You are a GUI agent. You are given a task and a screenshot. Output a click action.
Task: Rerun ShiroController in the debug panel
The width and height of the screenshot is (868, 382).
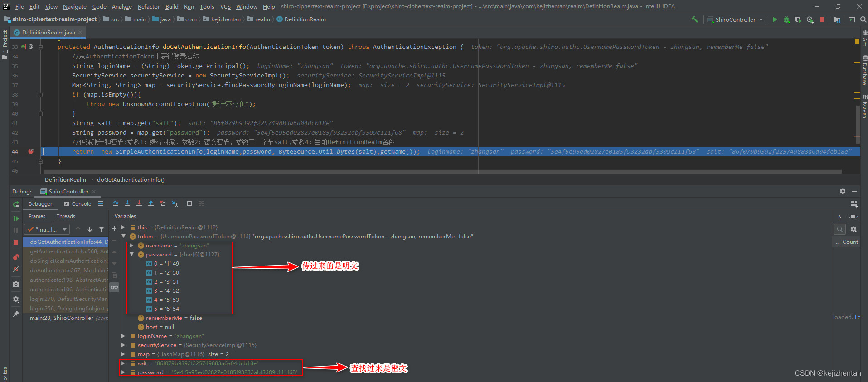(x=16, y=204)
